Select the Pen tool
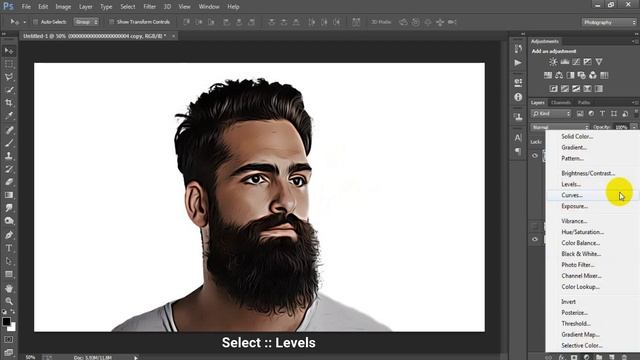Screen dimensions: 640x360 click(x=9, y=235)
